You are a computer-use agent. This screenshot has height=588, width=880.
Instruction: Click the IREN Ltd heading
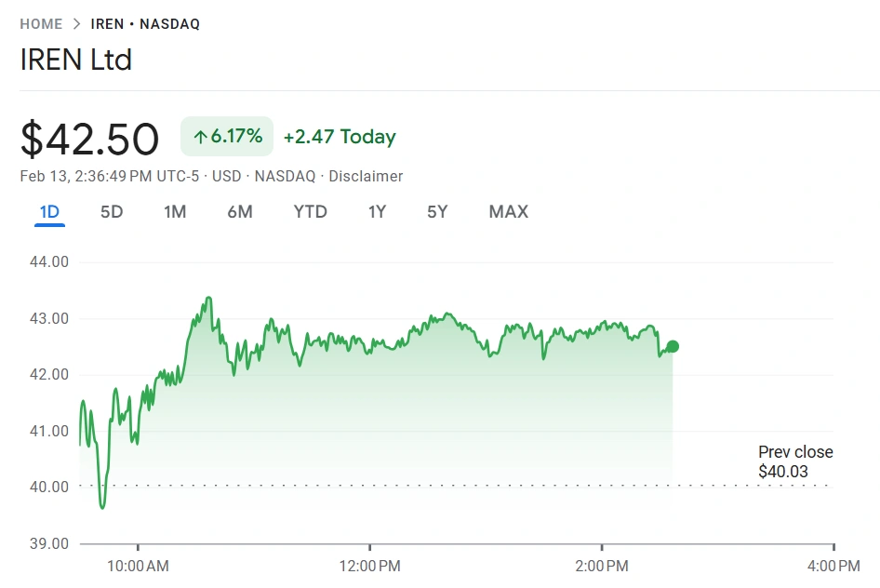76,60
